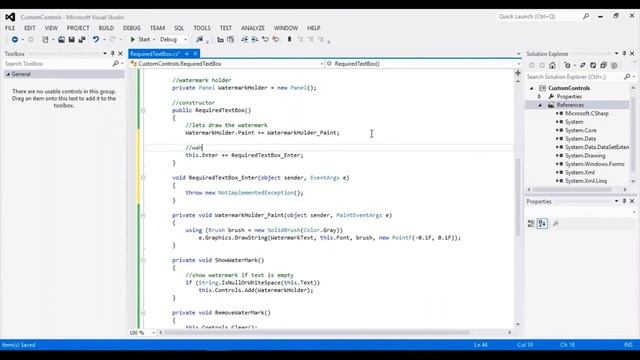This screenshot has width=640, height=360.
Task: Click the Solution Explorer Collapse All icon
Action: [x=604, y=65]
